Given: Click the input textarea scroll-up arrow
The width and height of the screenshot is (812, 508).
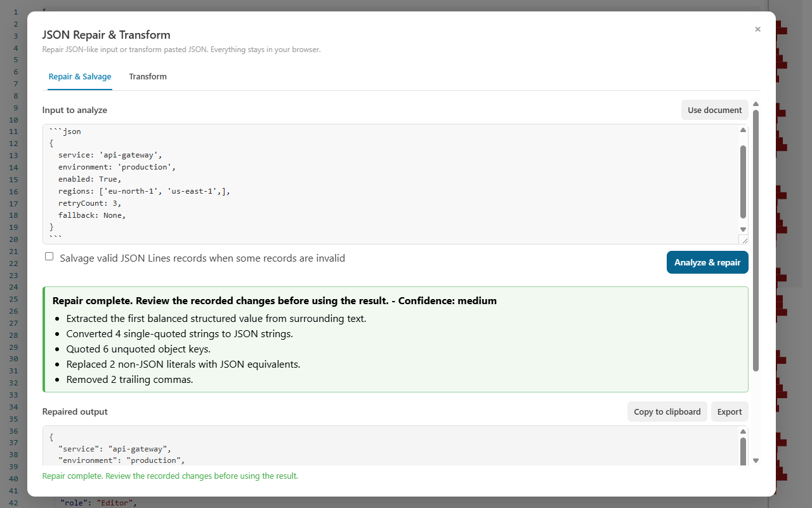Looking at the screenshot, I should coord(743,130).
